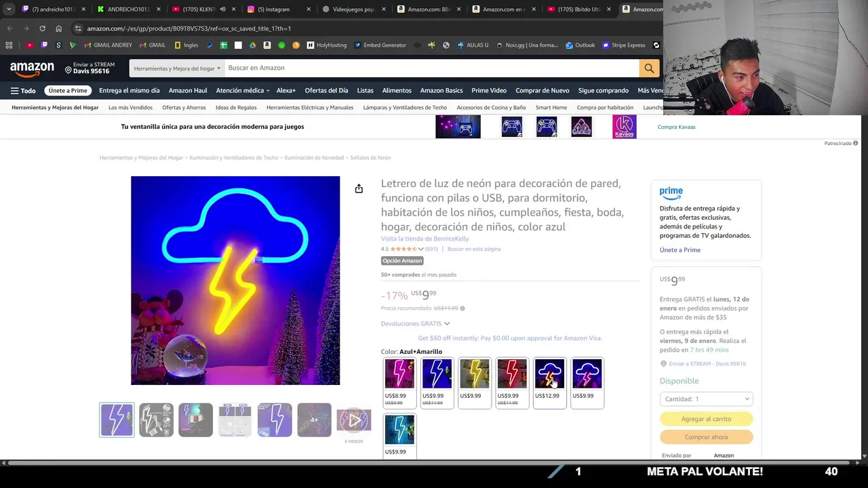This screenshot has height=488, width=868.
Task: Open Amazon Haul in navigation
Action: pos(188,90)
